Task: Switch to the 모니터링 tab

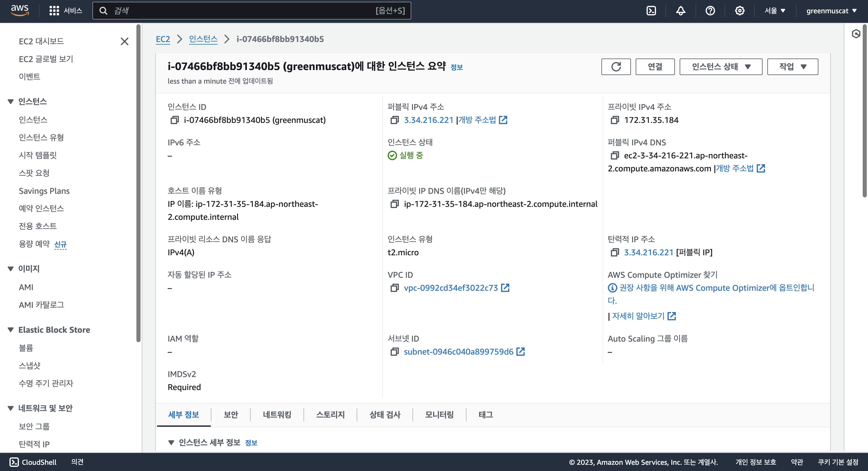Action: click(x=439, y=414)
